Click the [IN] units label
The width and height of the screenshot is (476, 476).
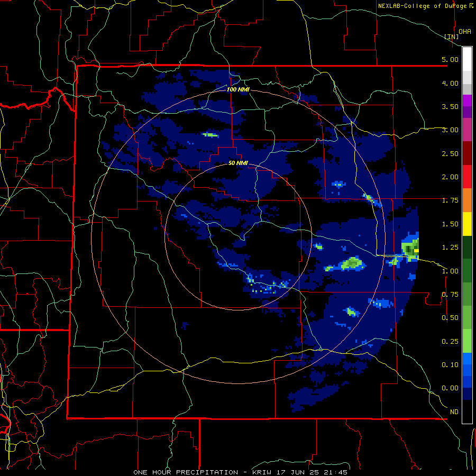[452, 36]
